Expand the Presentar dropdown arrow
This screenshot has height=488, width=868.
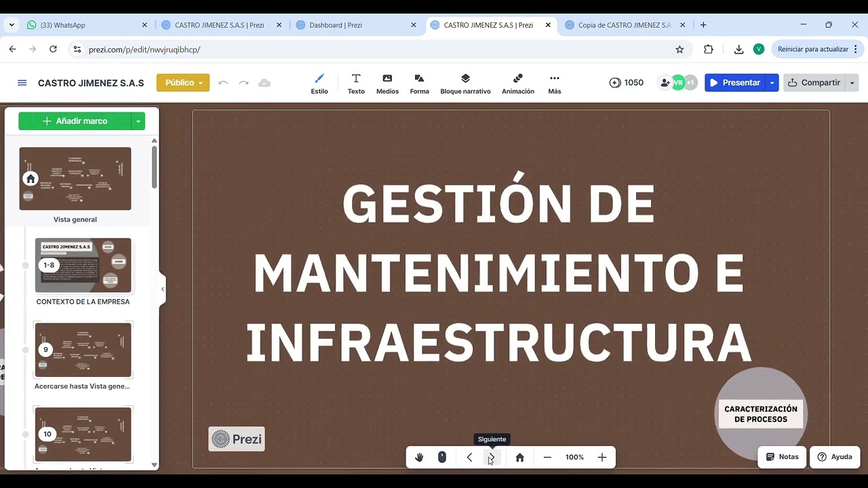tap(772, 83)
